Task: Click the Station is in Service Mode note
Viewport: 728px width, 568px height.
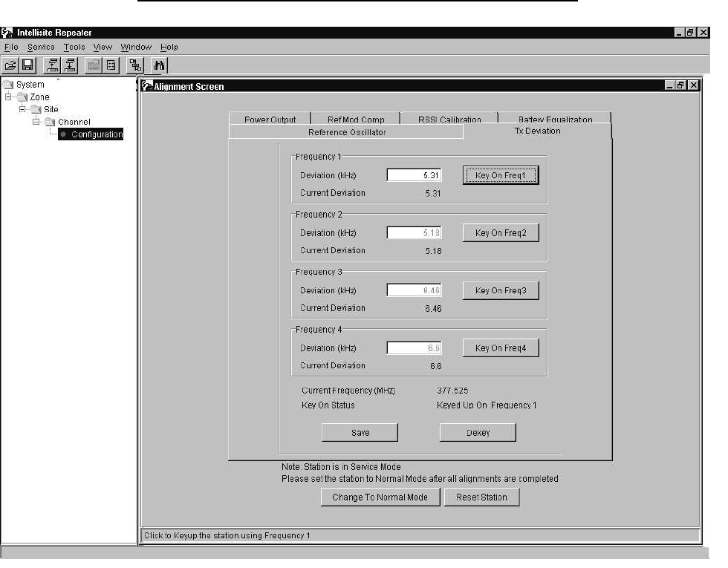Action: tap(341, 467)
